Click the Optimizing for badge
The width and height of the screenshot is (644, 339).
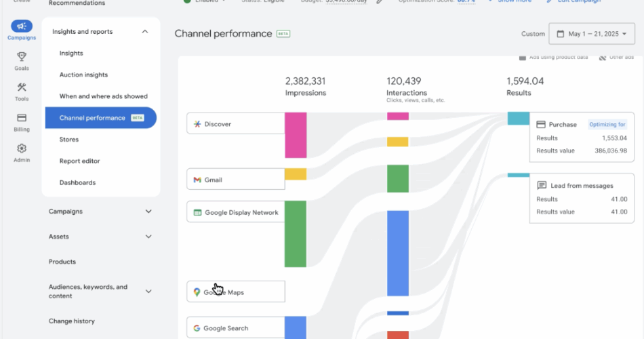607,125
